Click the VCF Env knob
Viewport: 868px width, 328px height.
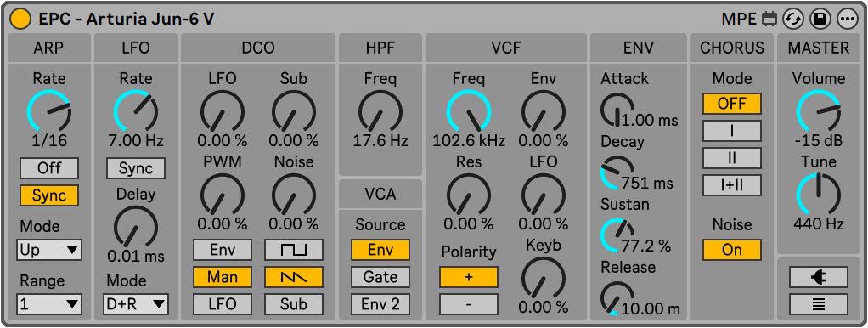(544, 110)
